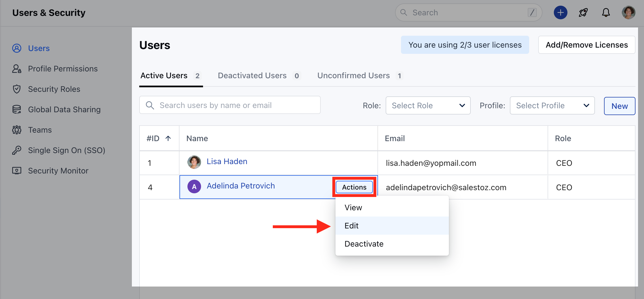
Task: Choose Edit from the Actions menu
Action: pyautogui.click(x=351, y=226)
